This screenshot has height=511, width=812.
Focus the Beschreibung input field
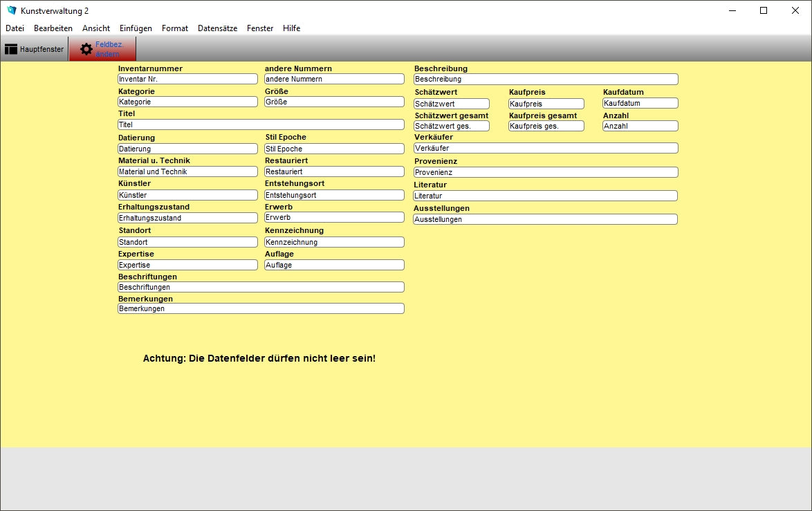pyautogui.click(x=546, y=80)
